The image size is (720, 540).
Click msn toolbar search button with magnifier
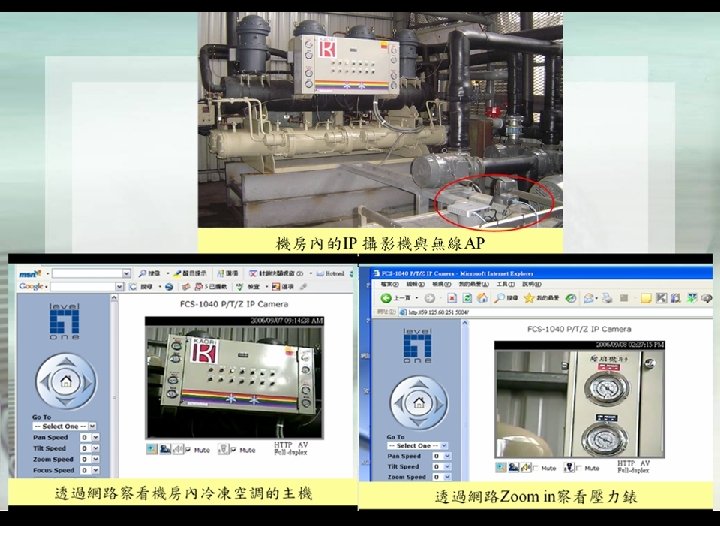point(150,273)
